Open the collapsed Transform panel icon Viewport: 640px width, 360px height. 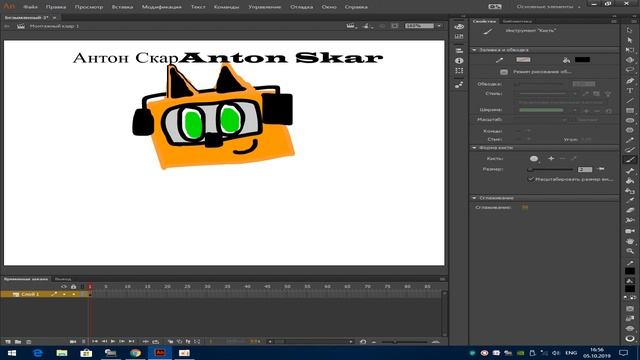coord(459,71)
